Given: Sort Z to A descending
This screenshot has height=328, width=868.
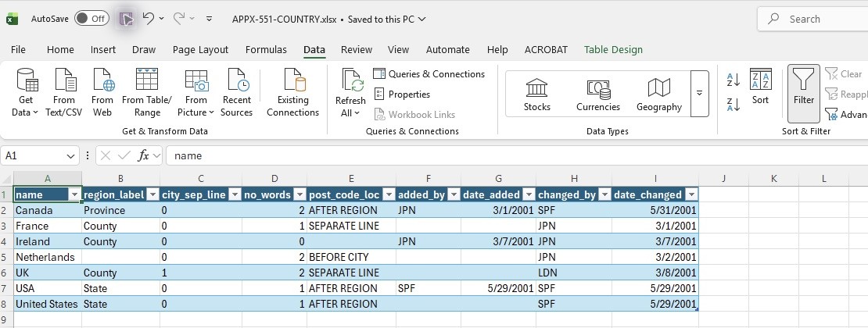Looking at the screenshot, I should (733, 105).
